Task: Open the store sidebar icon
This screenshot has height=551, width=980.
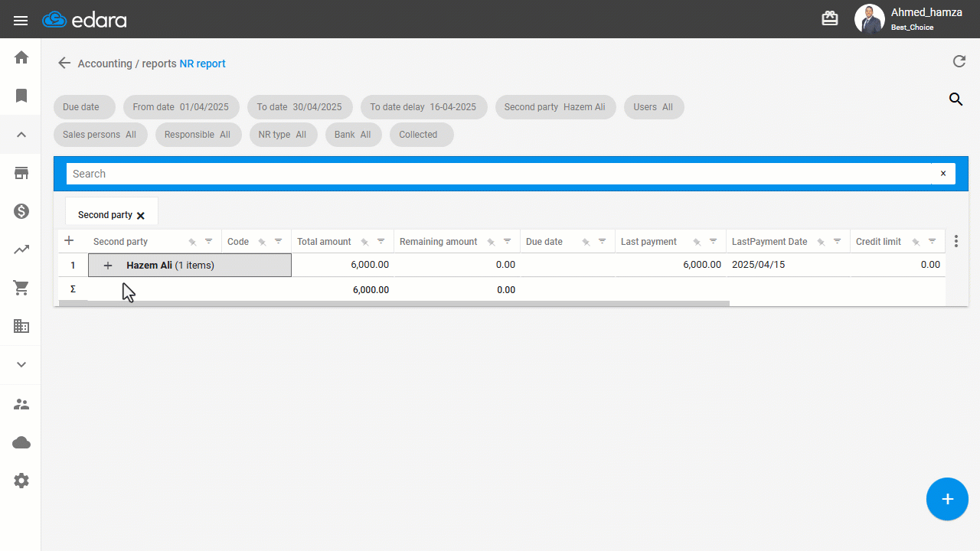Action: tap(21, 173)
